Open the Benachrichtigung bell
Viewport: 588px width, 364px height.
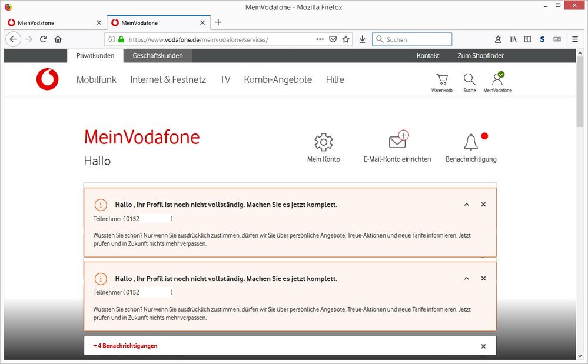(x=471, y=142)
